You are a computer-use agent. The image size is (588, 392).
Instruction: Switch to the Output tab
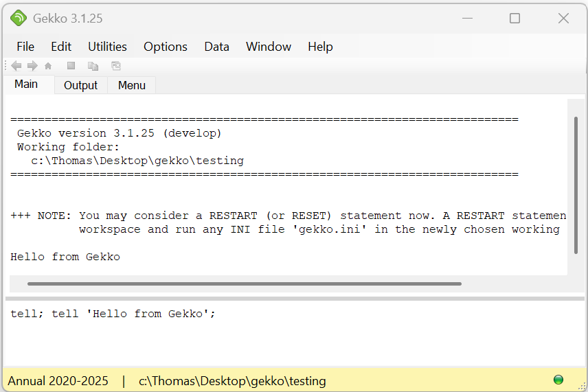tap(80, 85)
